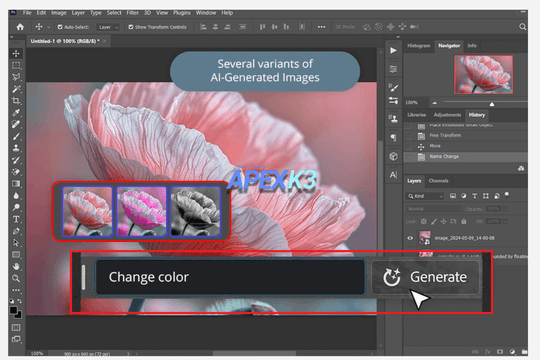Toggle history brush source for Free Transform
Image resolution: width=540 pixels, height=360 pixels.
pos(409,136)
